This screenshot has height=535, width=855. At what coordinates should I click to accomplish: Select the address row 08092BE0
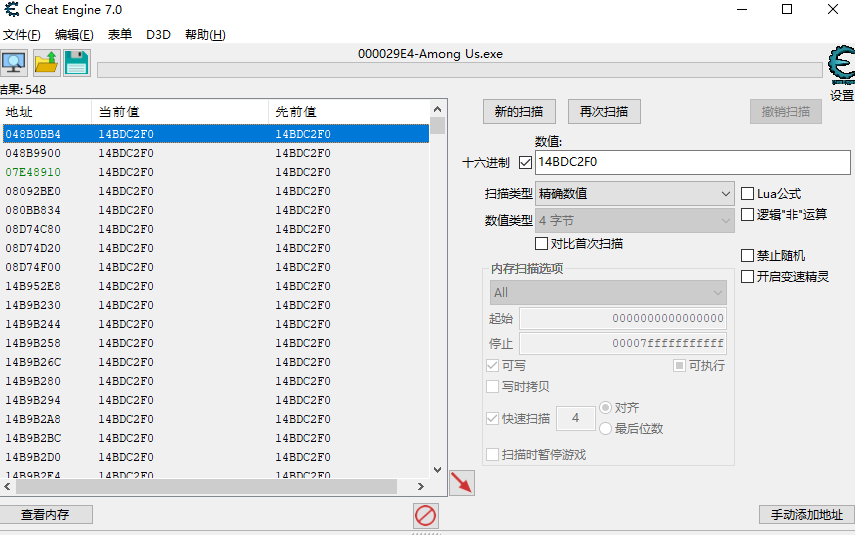point(216,191)
